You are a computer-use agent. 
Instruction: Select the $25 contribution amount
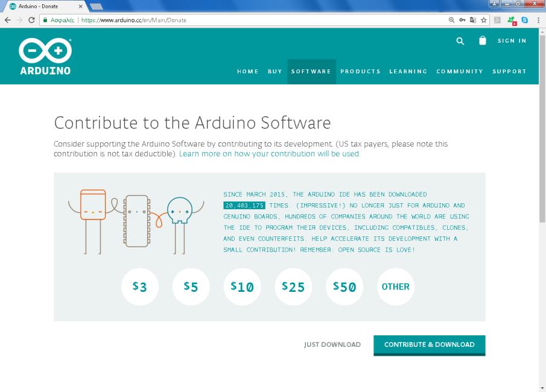pyautogui.click(x=293, y=286)
